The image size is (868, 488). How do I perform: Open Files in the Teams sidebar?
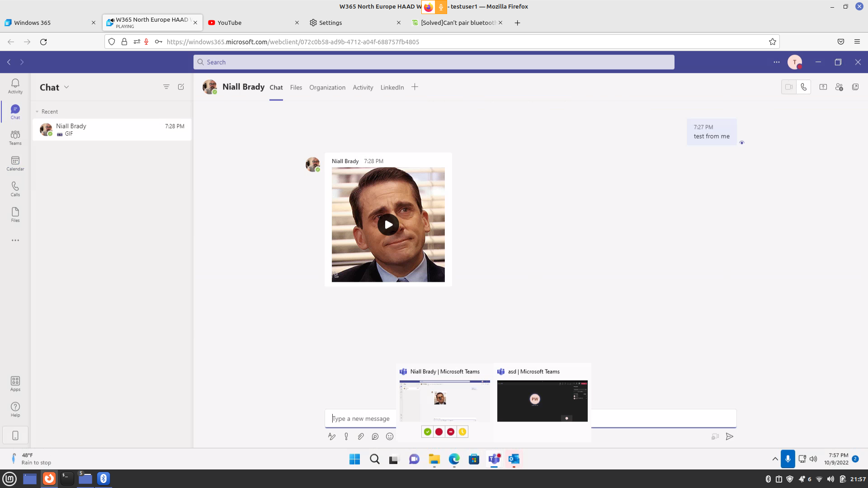(15, 215)
